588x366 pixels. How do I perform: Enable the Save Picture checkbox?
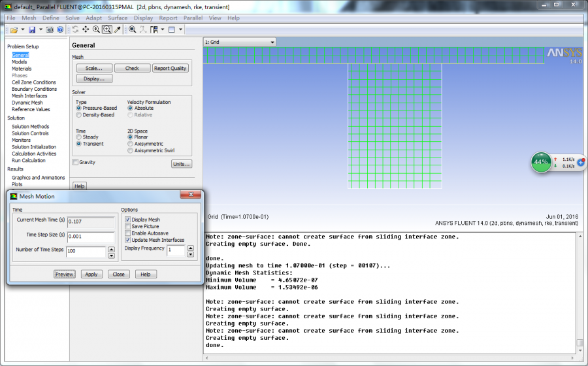click(128, 227)
